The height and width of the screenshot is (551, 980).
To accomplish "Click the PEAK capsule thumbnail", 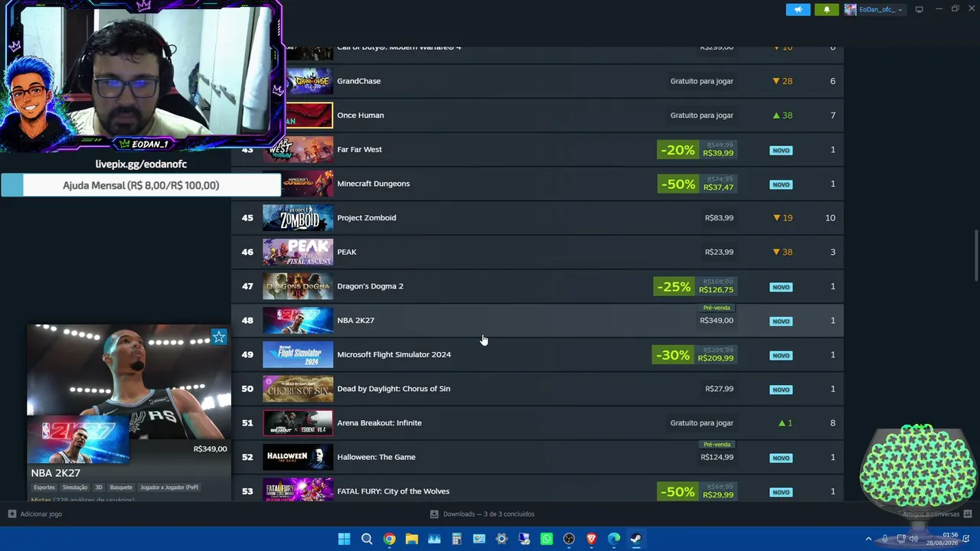I will click(x=298, y=252).
